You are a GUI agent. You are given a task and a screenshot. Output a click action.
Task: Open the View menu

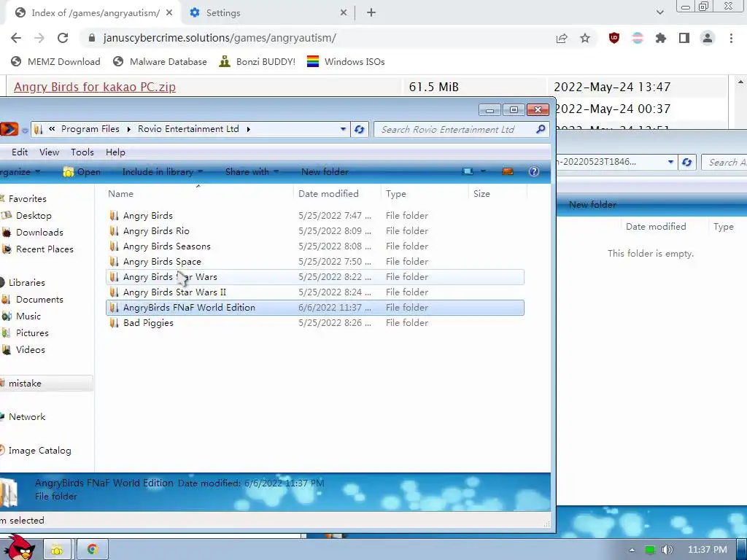(49, 152)
